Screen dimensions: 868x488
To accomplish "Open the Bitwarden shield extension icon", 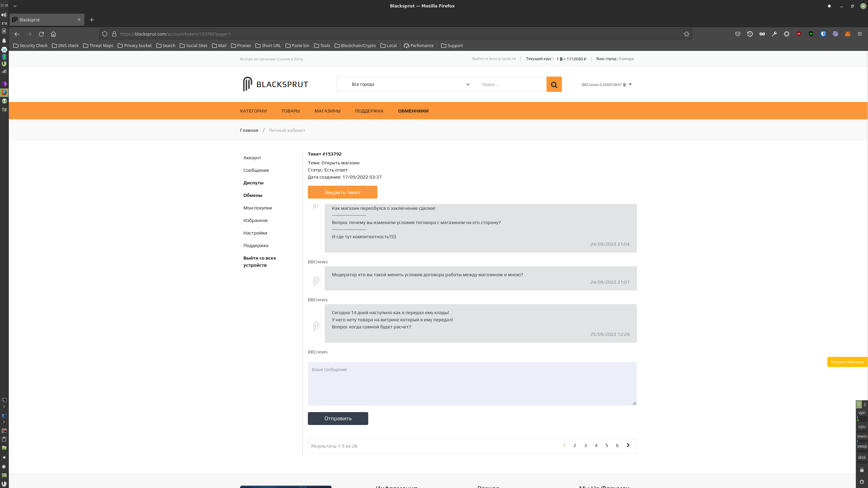I will [823, 34].
